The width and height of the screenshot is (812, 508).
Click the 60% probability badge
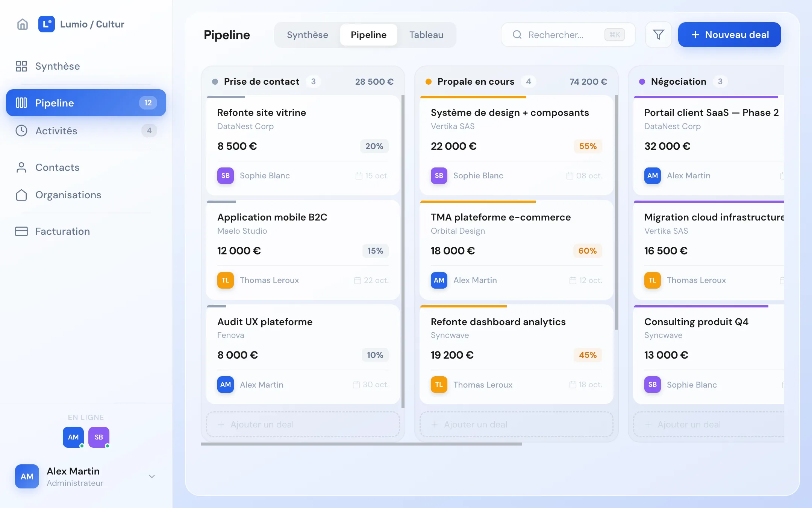(588, 251)
